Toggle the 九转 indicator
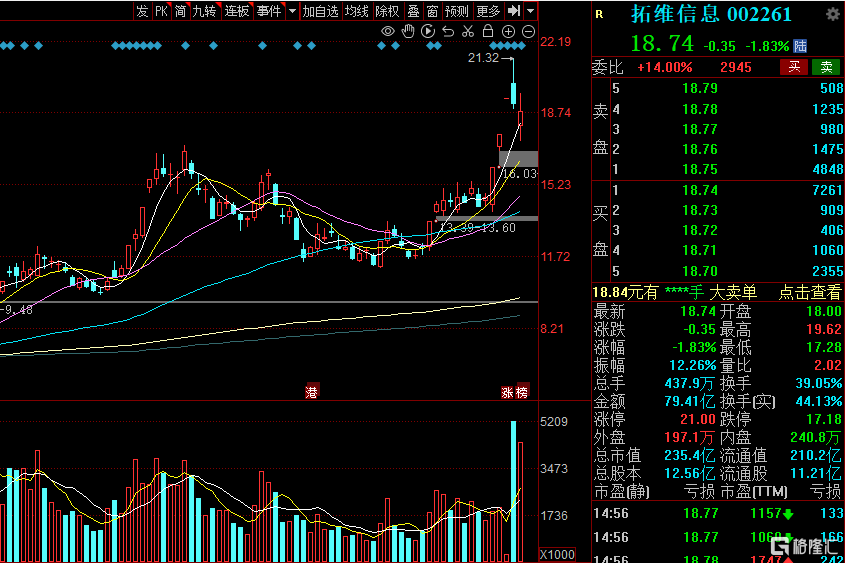 (x=204, y=11)
